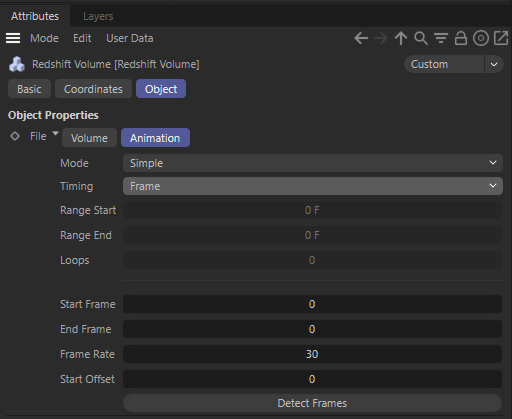Image resolution: width=512 pixels, height=419 pixels.
Task: Open the Mode Simple dropdown
Action: click(x=313, y=163)
